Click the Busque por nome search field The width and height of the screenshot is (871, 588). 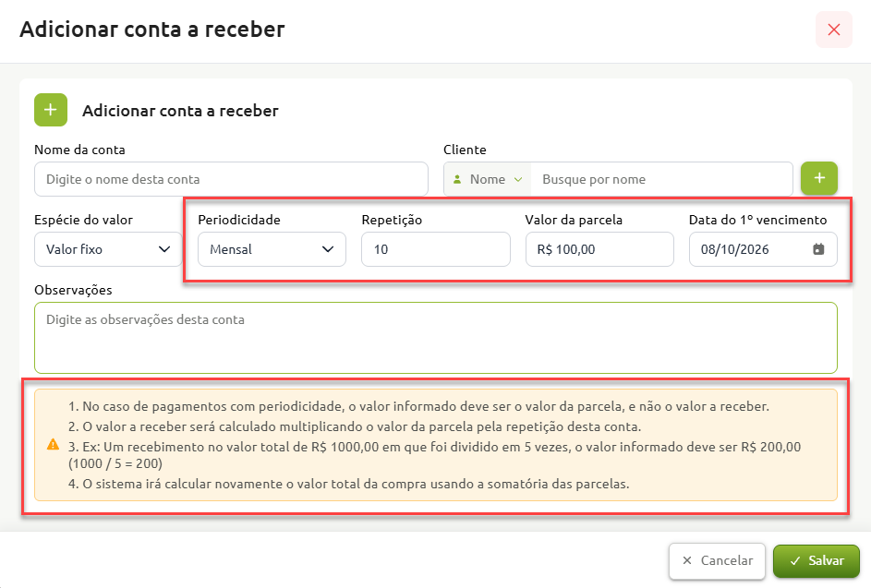coord(661,179)
